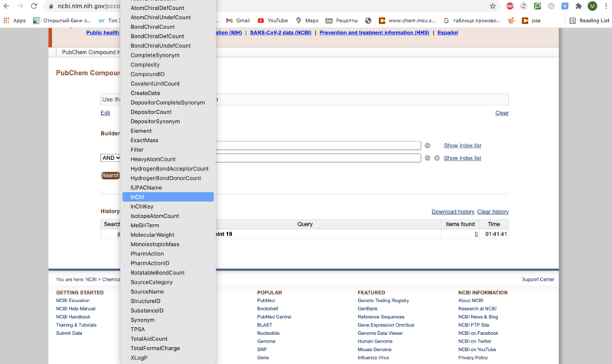Reload the page
The height and width of the screenshot is (364, 612).
[x=34, y=6]
